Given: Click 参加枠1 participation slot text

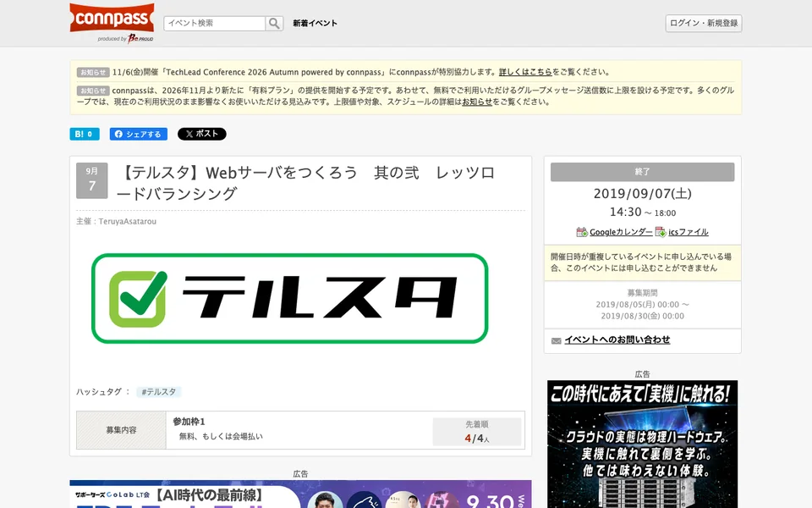Looking at the screenshot, I should click(x=189, y=422).
